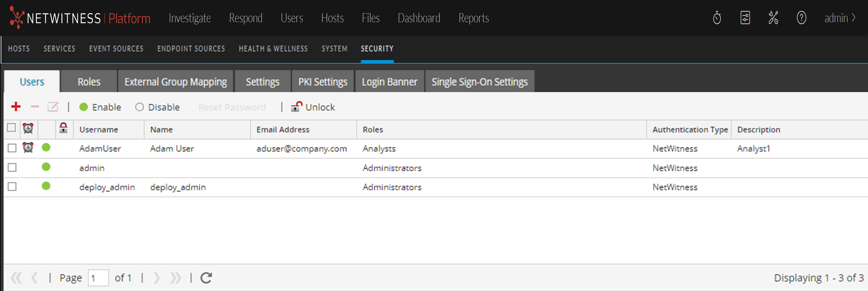This screenshot has width=868, height=291.
Task: Sort by the Username column header
Action: tap(99, 130)
